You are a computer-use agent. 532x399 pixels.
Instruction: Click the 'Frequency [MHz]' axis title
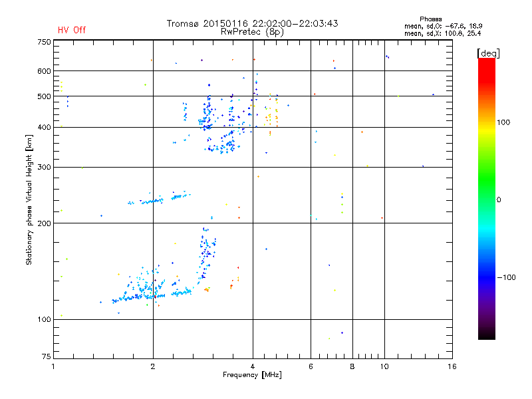[x=252, y=375]
